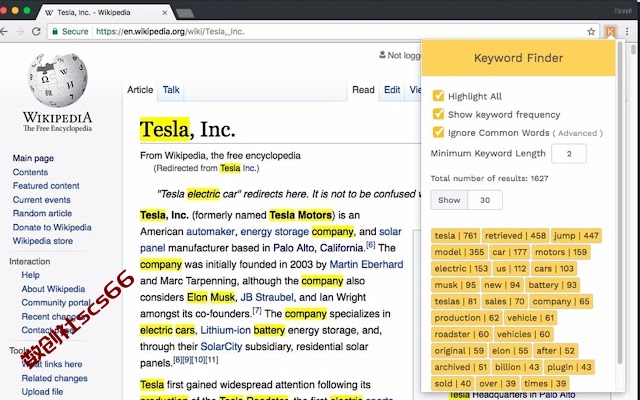
Task: Close the Tesla, Inc. Wikipedia tab
Action: click(x=164, y=13)
